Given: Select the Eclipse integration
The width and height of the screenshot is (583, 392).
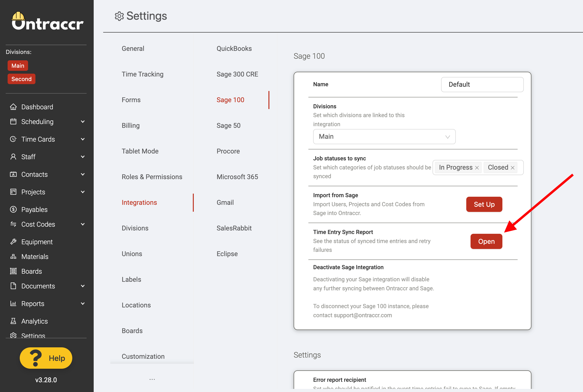Looking at the screenshot, I should (227, 254).
